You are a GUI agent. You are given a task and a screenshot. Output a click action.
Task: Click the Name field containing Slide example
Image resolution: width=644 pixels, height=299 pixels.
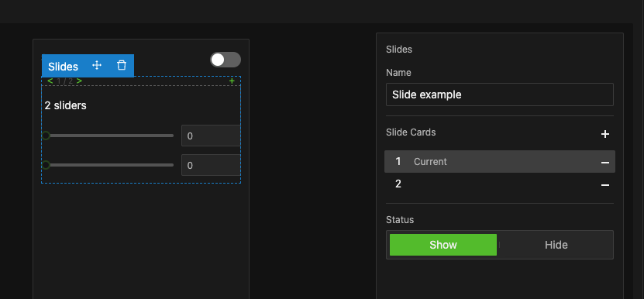click(500, 95)
